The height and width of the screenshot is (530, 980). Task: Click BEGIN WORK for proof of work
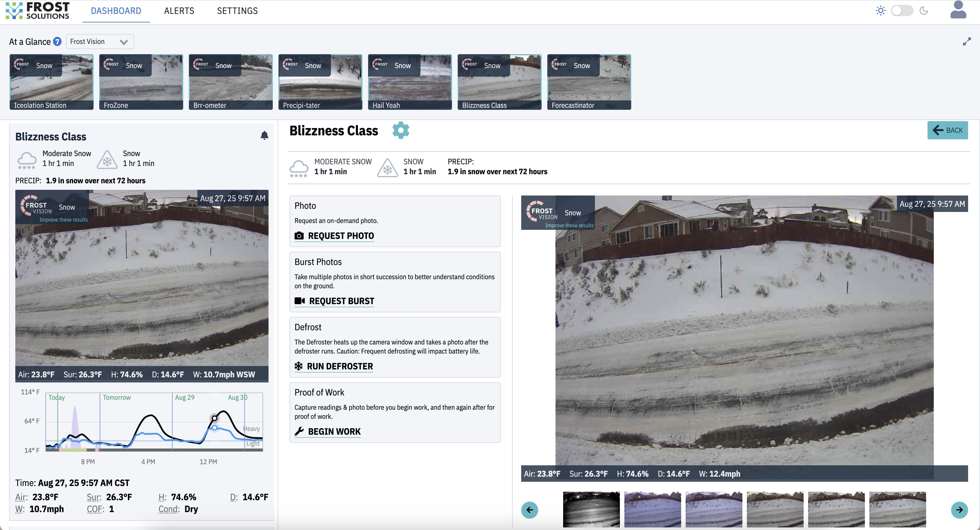(334, 432)
